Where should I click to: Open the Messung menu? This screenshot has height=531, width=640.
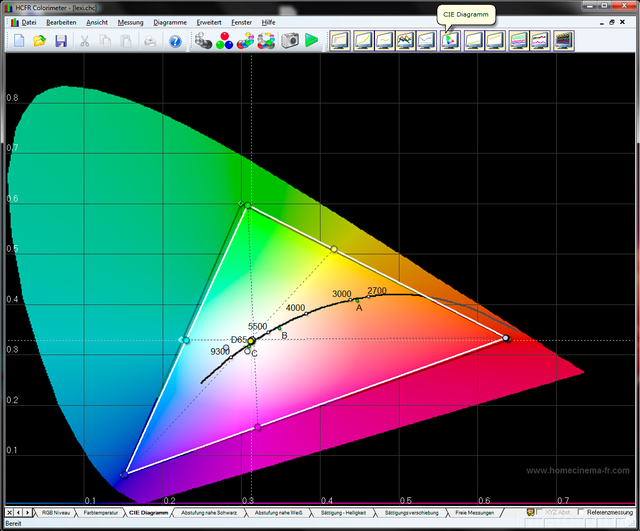(130, 21)
